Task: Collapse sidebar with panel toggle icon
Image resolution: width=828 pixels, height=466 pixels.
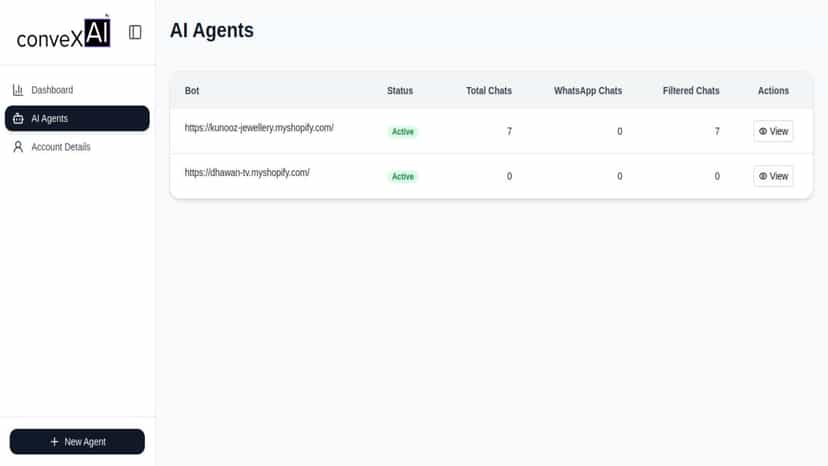Action: (x=135, y=32)
